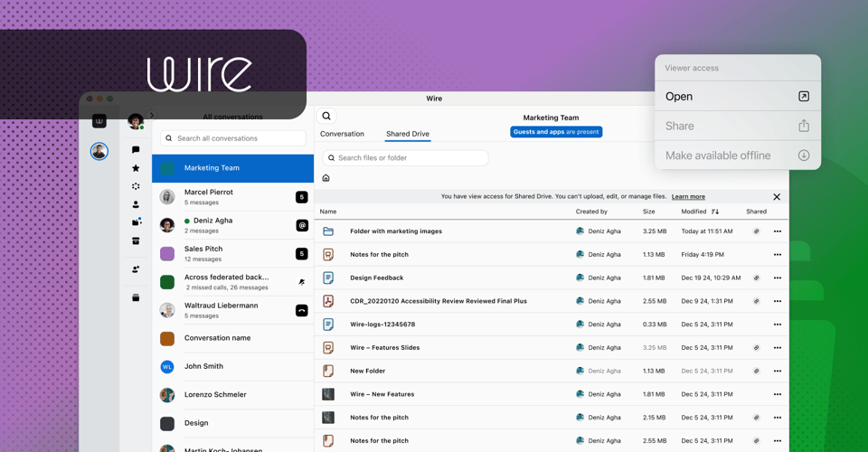Open more options for Wire – Features Slides
This screenshot has height=452, width=868.
pos(778,347)
